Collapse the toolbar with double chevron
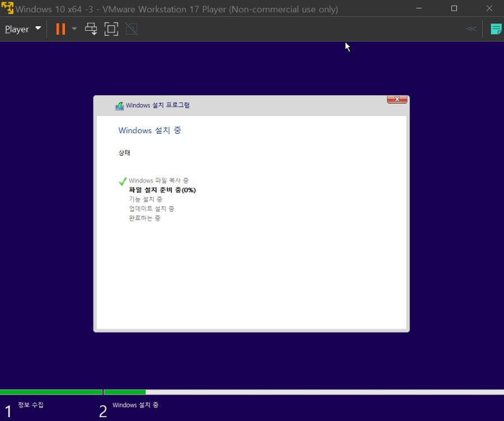The height and width of the screenshot is (421, 504). [x=471, y=29]
